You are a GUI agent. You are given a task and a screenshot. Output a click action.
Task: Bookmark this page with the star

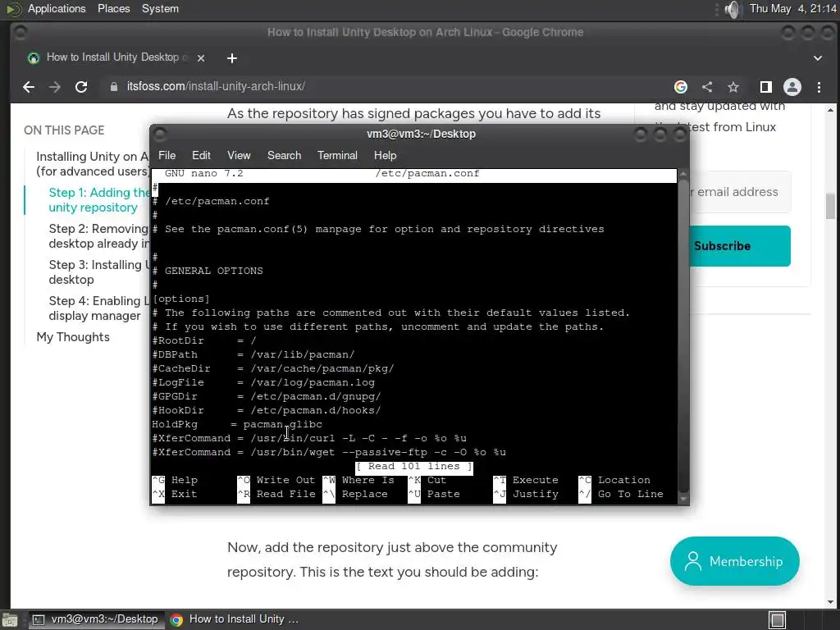tap(733, 87)
